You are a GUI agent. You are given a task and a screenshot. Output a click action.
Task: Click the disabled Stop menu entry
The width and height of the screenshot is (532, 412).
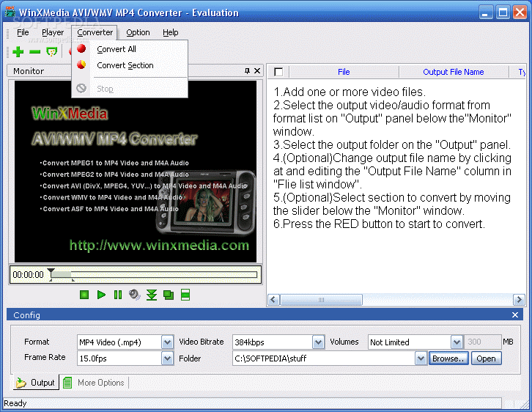coord(130,89)
